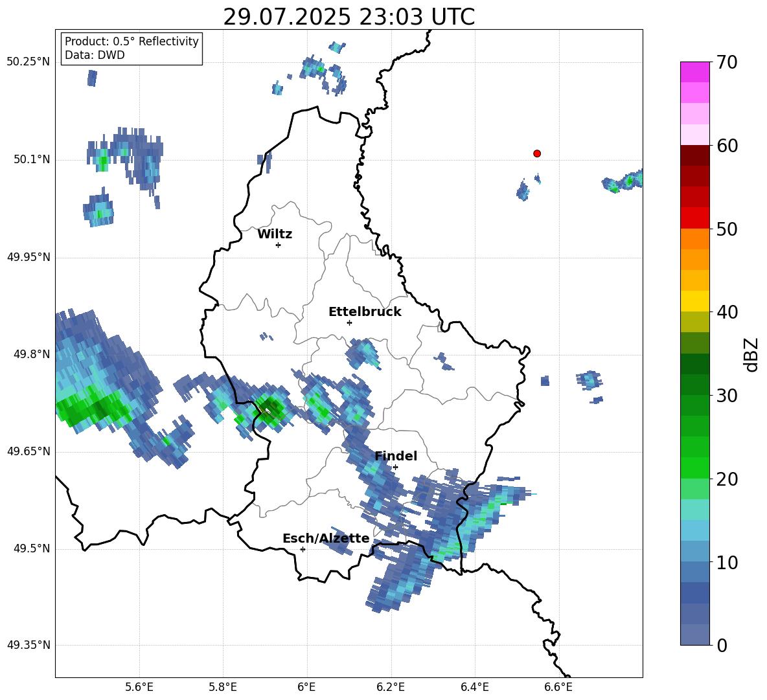Click the colorbar value '0'
Viewport: 767px width, 700px height.
pyautogui.click(x=722, y=645)
